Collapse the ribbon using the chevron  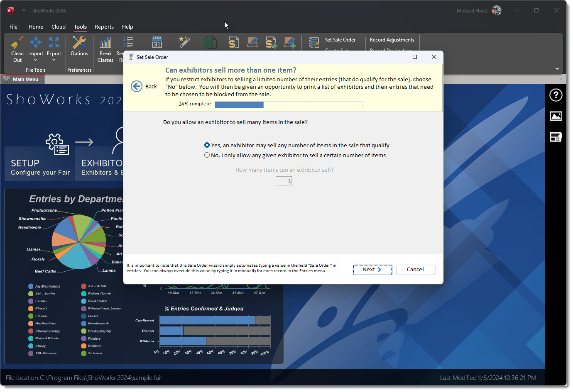557,68
